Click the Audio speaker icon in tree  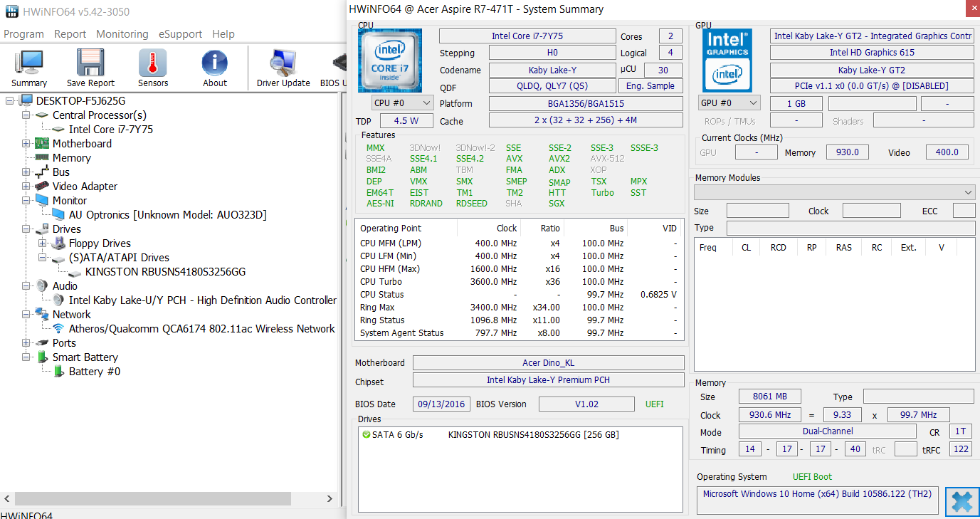pos(43,285)
